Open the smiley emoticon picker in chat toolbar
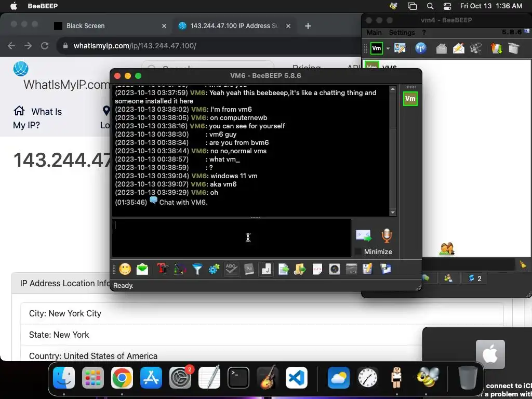This screenshot has width=532, height=399. tap(125, 270)
